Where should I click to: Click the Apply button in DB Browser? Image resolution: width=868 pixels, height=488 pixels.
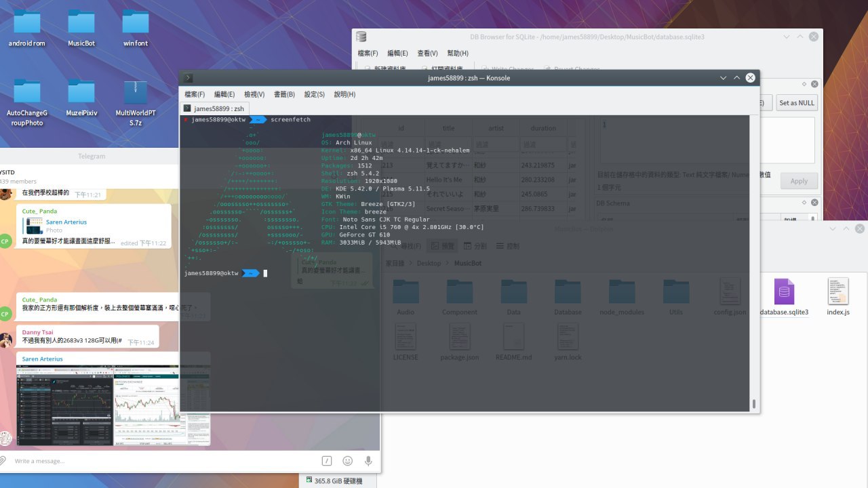(x=799, y=181)
